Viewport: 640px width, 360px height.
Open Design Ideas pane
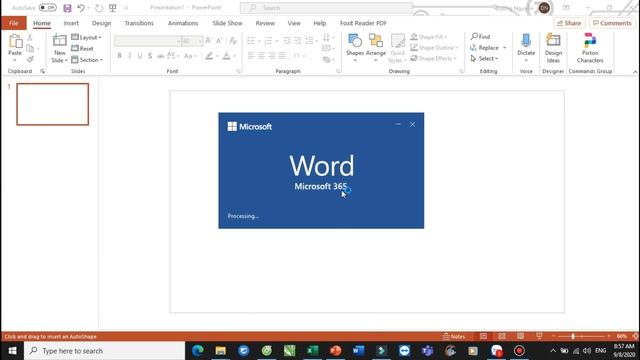pos(553,48)
